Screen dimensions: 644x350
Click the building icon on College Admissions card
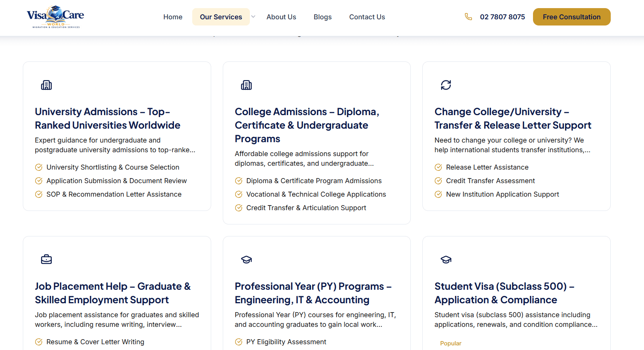tap(246, 85)
